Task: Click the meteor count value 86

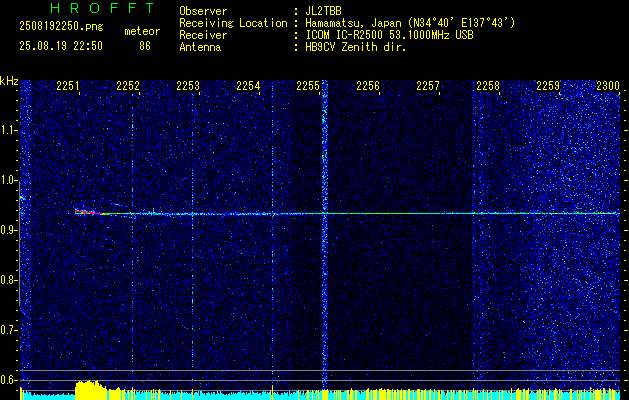Action: pos(145,46)
